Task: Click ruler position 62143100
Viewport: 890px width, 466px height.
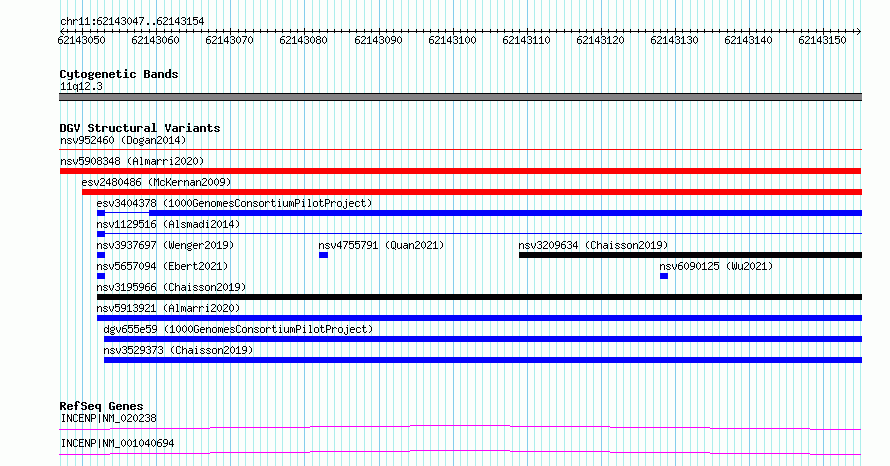Action: click(x=452, y=40)
